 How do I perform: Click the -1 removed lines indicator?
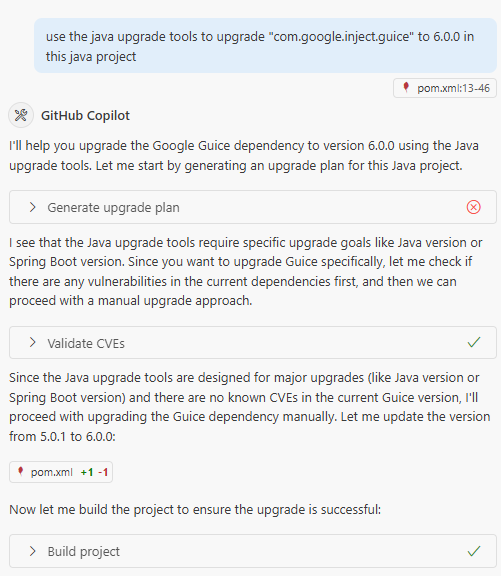point(103,472)
